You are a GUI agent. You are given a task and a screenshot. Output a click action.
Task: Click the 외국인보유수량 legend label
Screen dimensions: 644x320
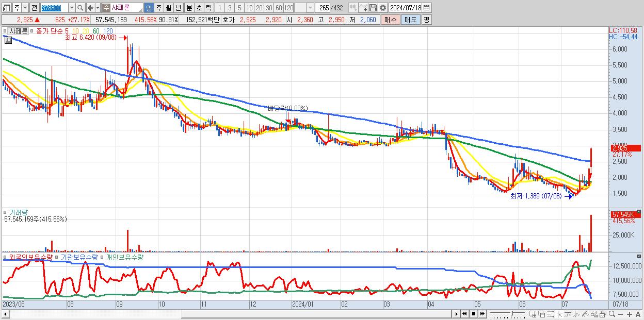pos(31,257)
